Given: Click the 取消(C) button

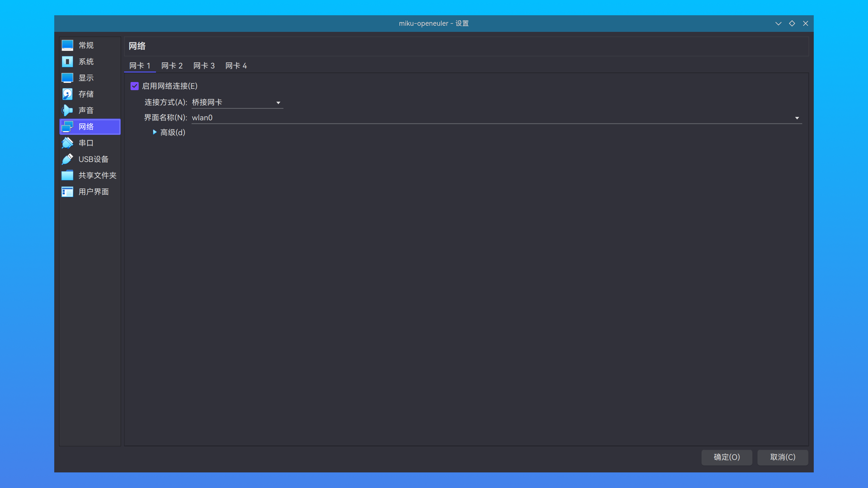Looking at the screenshot, I should 783,457.
